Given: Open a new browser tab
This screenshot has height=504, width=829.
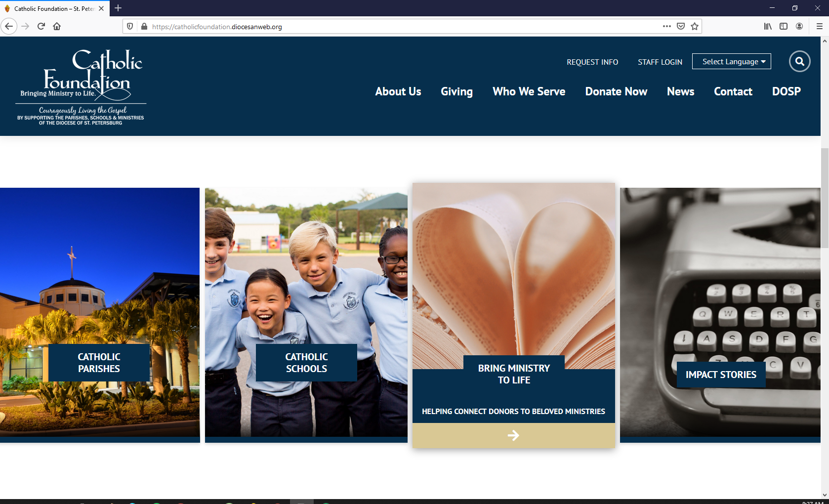Looking at the screenshot, I should [x=118, y=8].
